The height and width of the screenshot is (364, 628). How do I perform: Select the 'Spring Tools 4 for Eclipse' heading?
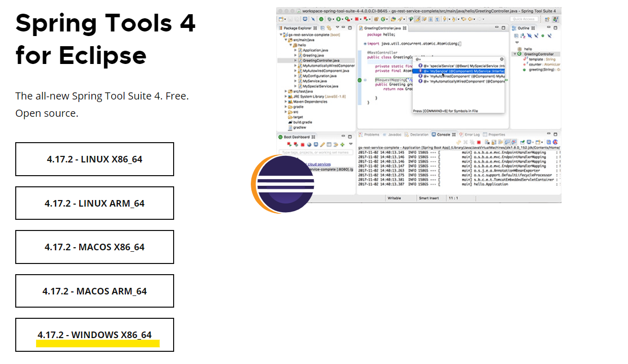[106, 39]
